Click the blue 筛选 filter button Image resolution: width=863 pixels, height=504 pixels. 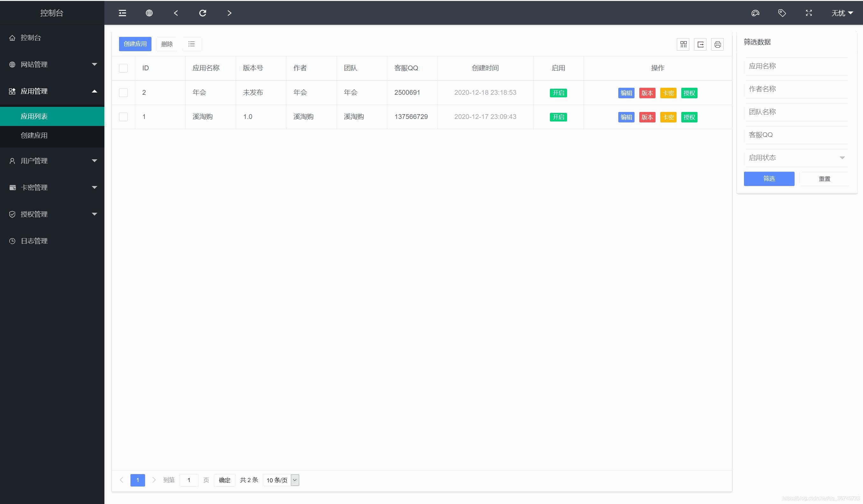(x=769, y=179)
